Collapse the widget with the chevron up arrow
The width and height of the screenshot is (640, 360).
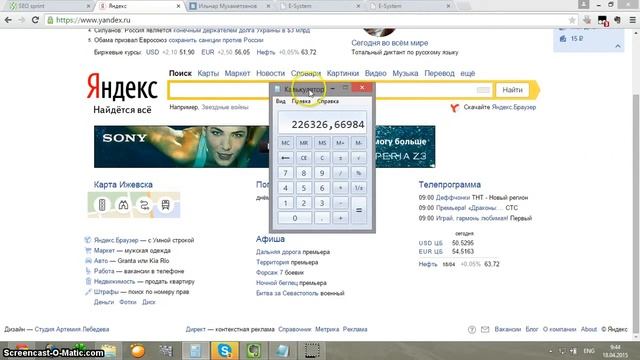pyautogui.click(x=618, y=46)
